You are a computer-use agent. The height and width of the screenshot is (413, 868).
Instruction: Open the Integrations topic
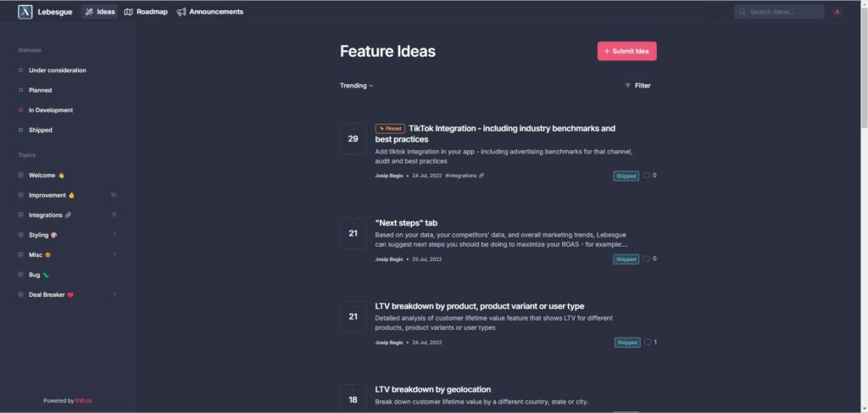coord(47,215)
